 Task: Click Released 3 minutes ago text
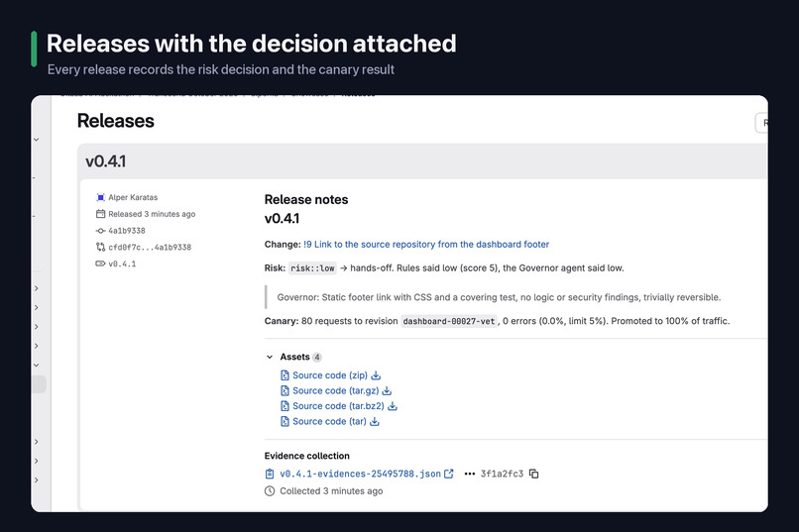tap(152, 214)
